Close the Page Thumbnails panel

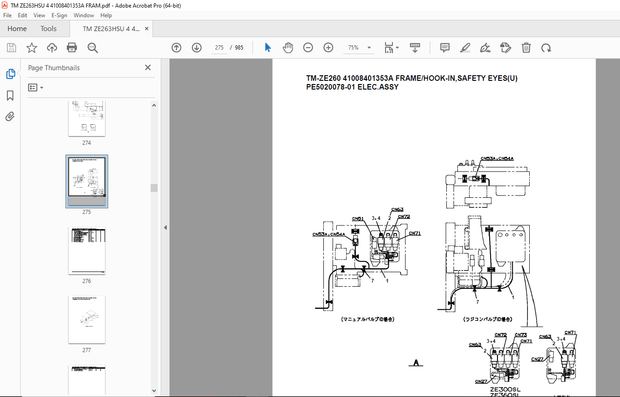click(148, 68)
